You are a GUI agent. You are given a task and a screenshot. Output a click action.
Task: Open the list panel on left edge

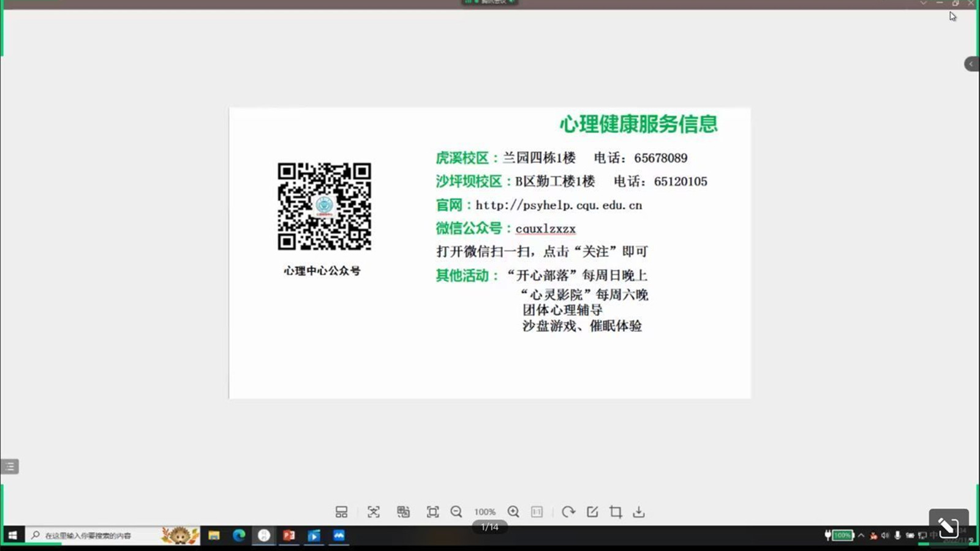(10, 467)
